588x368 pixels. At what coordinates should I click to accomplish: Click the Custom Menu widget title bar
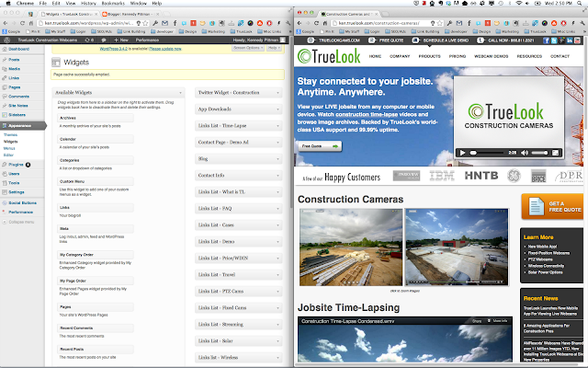[x=96, y=181]
